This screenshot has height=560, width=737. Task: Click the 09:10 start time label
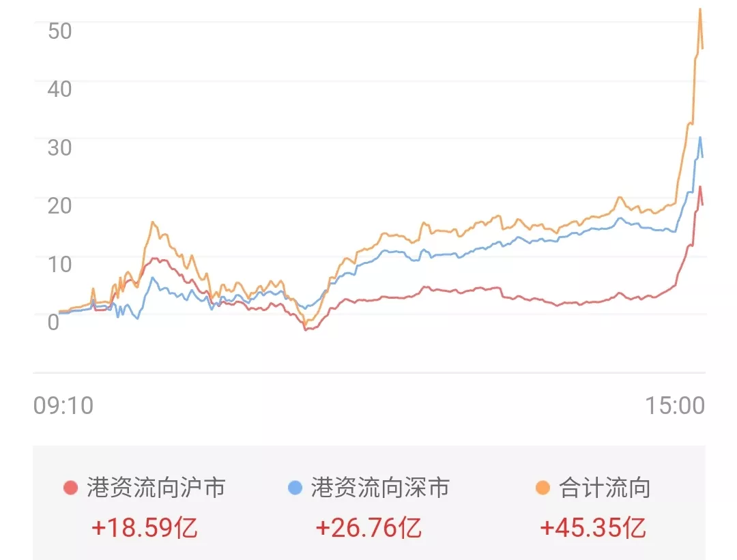point(63,405)
